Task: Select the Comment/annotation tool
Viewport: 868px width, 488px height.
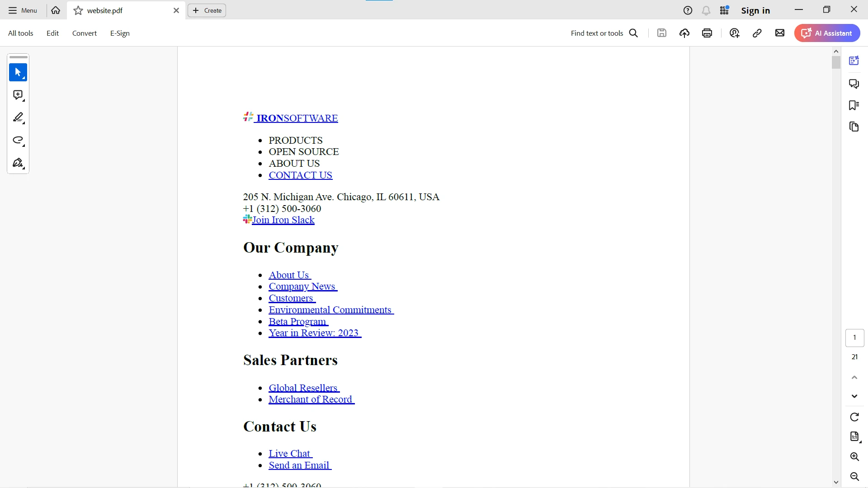Action: tap(17, 95)
